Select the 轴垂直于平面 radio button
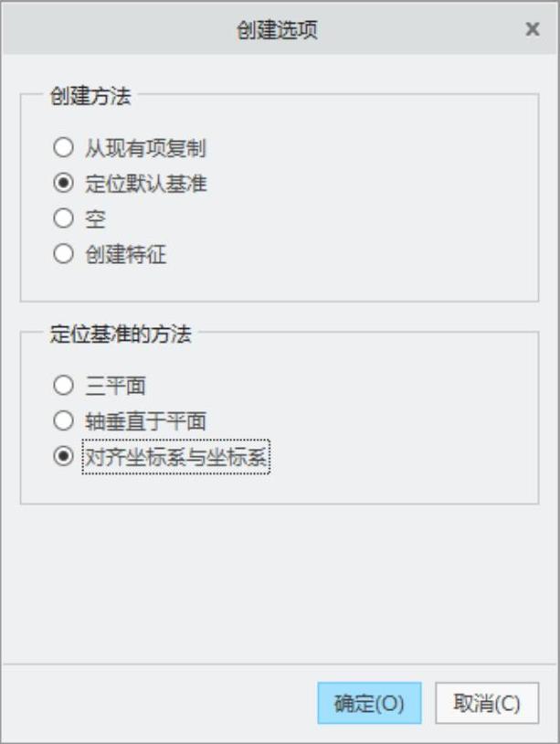The image size is (560, 744). [x=63, y=421]
